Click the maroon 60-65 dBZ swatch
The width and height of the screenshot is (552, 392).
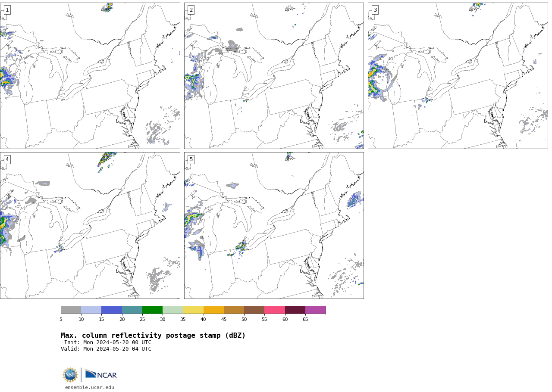click(295, 310)
